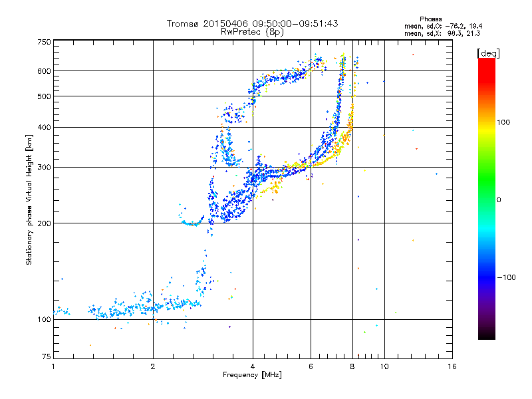Select the 'mean, sd,X: 98.3, 21.3' line

[x=442, y=33]
